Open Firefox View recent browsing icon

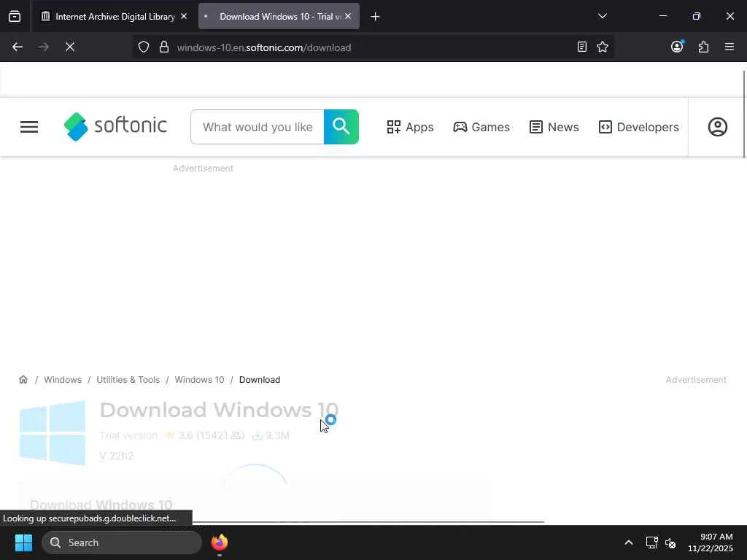tap(15, 16)
